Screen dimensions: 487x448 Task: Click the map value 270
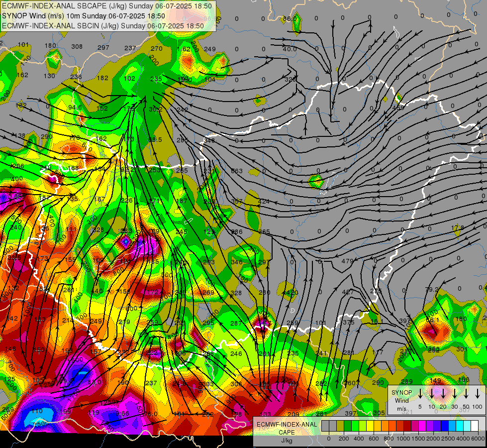[x=157, y=48]
